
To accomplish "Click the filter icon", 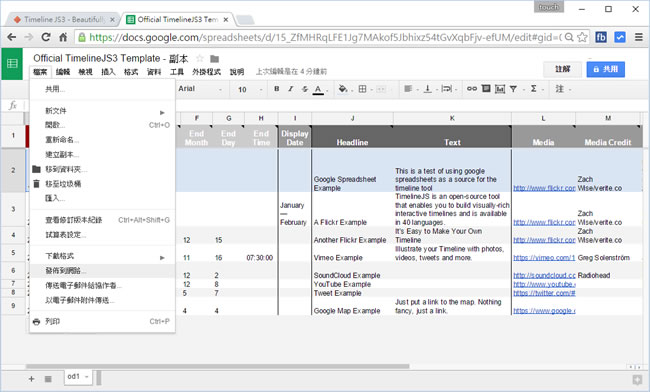I will [514, 89].
